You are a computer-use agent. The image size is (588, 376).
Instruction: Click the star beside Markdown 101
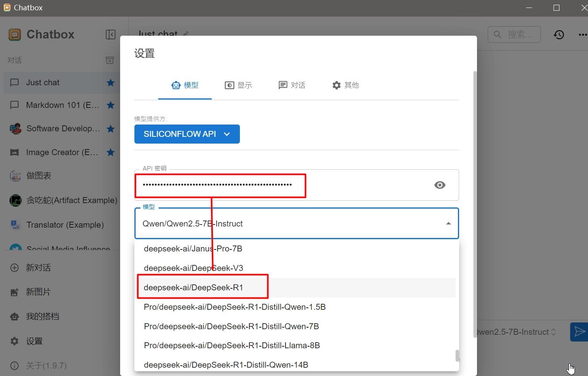(x=111, y=105)
